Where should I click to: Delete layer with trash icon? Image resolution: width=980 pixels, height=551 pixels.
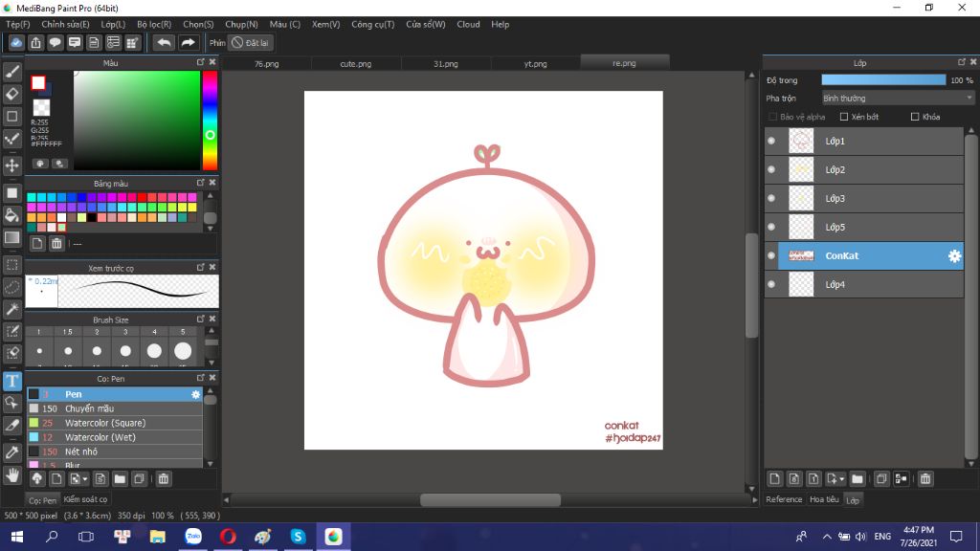(x=925, y=478)
